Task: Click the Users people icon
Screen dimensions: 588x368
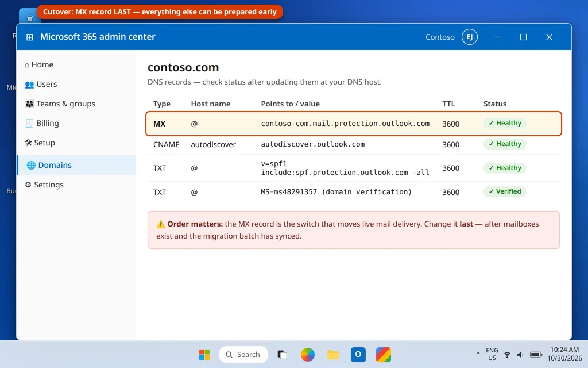Action: (x=29, y=85)
